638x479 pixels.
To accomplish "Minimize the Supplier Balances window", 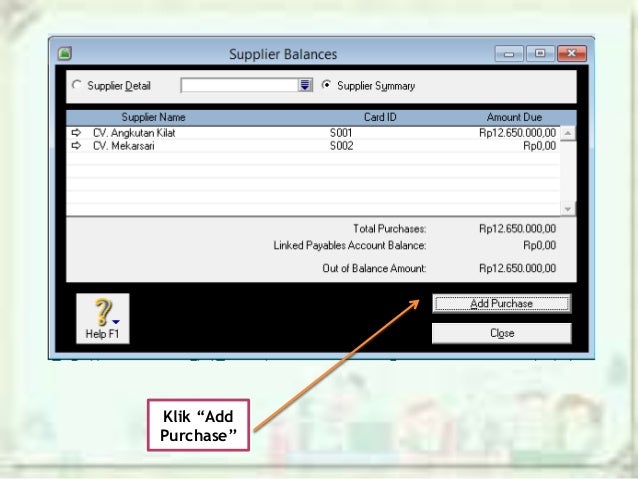I will point(509,54).
